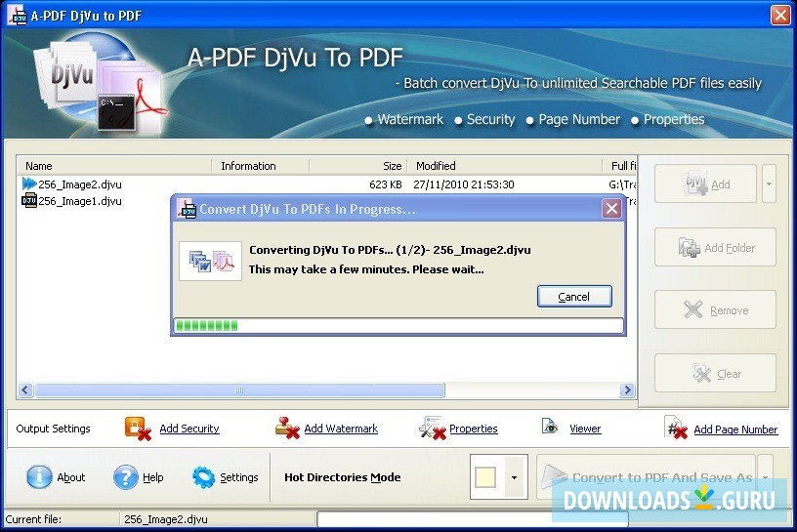Viewport: 797px width, 532px height.
Task: Sort by the Modified column header
Action: (504, 166)
